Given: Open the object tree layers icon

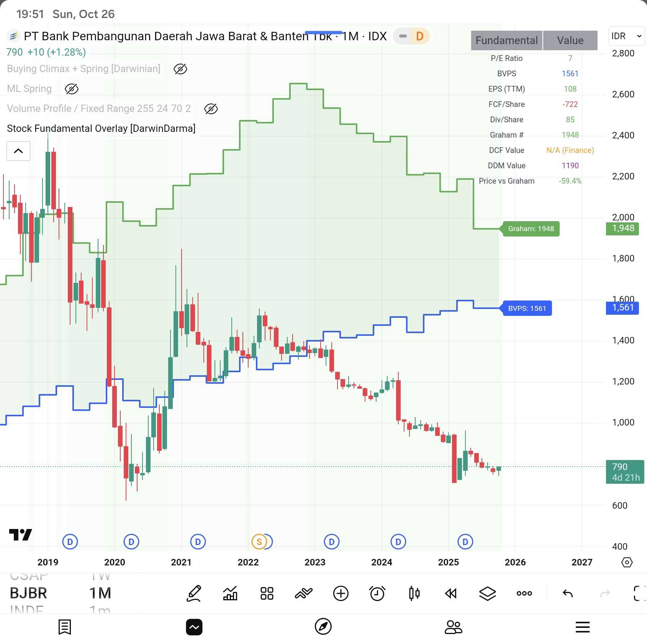Looking at the screenshot, I should [x=487, y=593].
